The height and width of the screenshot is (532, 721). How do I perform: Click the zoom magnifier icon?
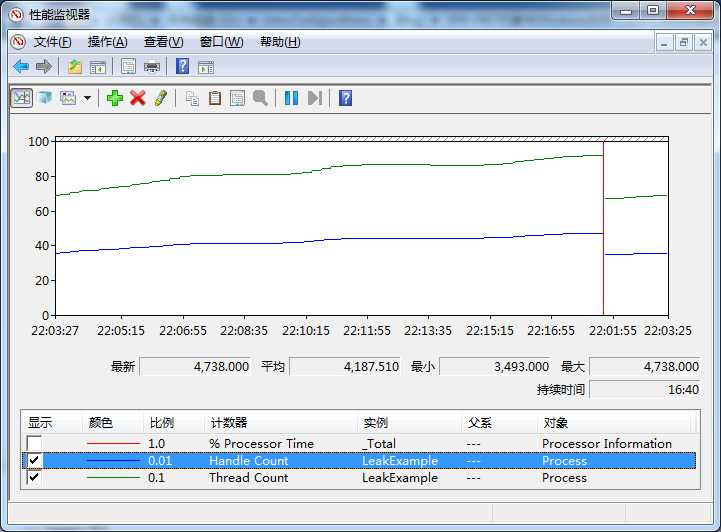click(260, 98)
